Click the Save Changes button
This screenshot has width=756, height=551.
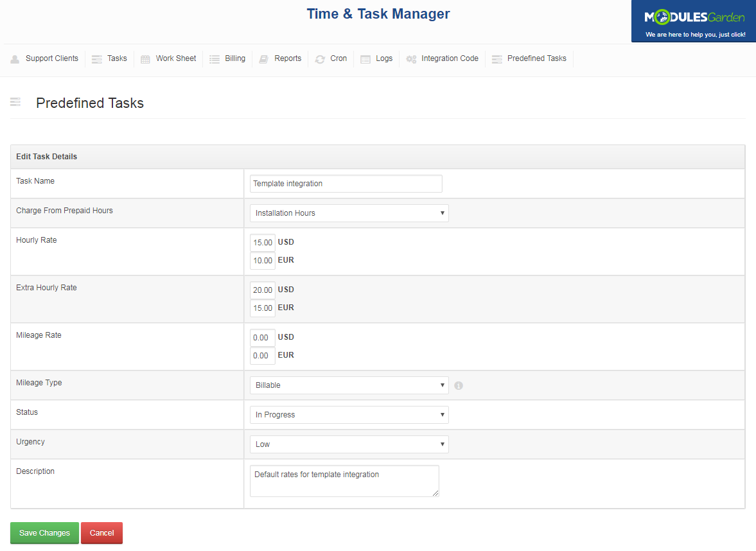coord(44,532)
